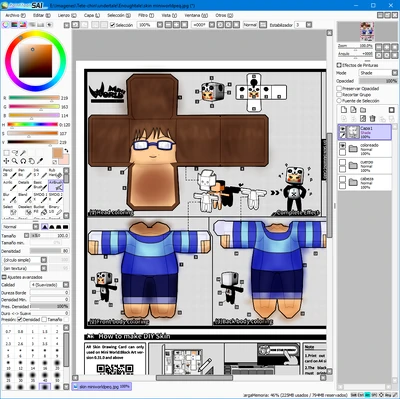The width and height of the screenshot is (400, 399).
Task: Select Fuente de Selección radio option
Action: (x=339, y=101)
